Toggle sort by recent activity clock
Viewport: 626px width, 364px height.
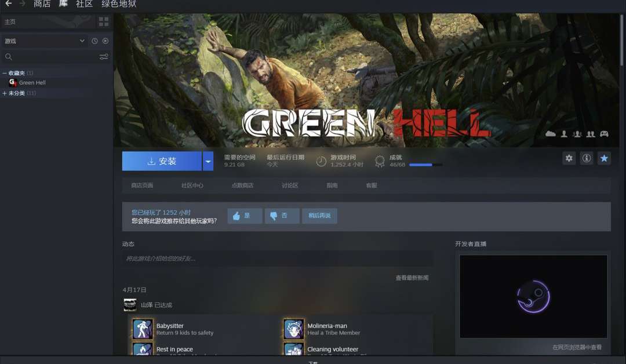(x=95, y=41)
